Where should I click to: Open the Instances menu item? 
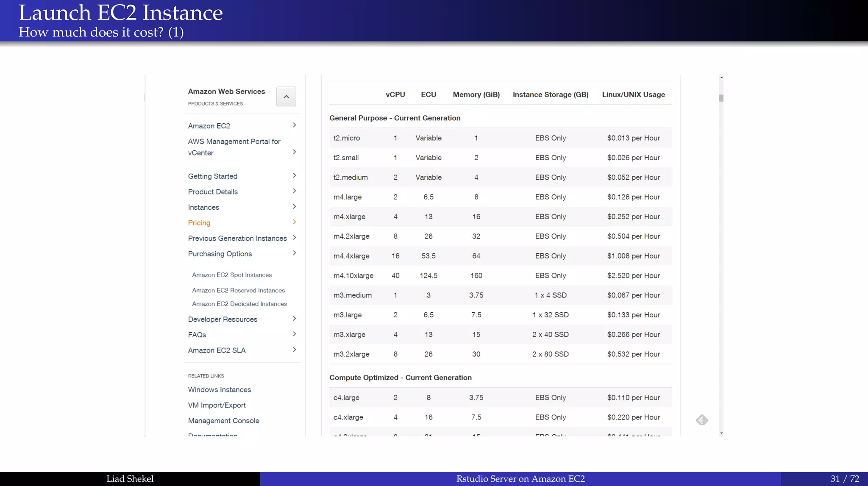click(x=203, y=207)
